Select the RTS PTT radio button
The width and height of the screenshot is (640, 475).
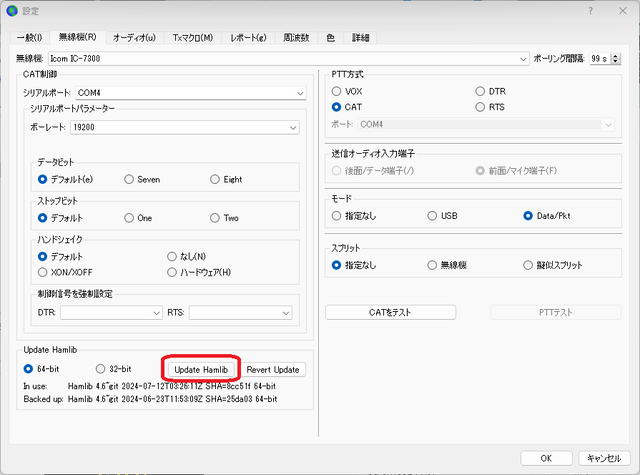click(490, 107)
